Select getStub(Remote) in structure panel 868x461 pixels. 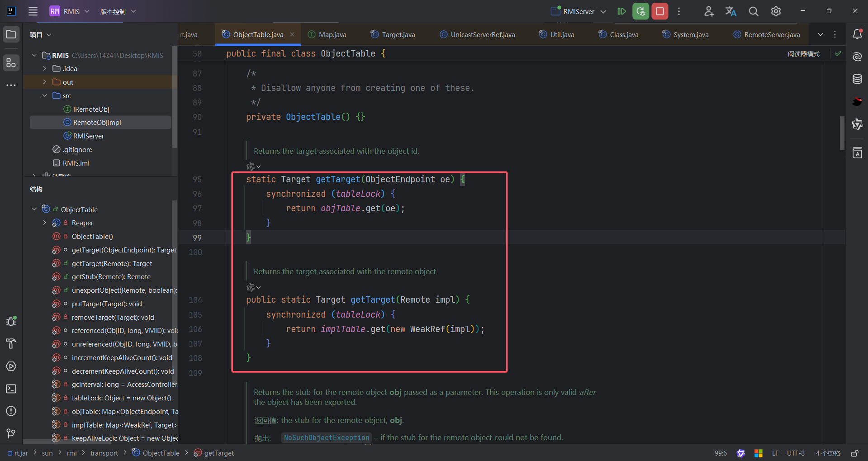pyautogui.click(x=111, y=276)
